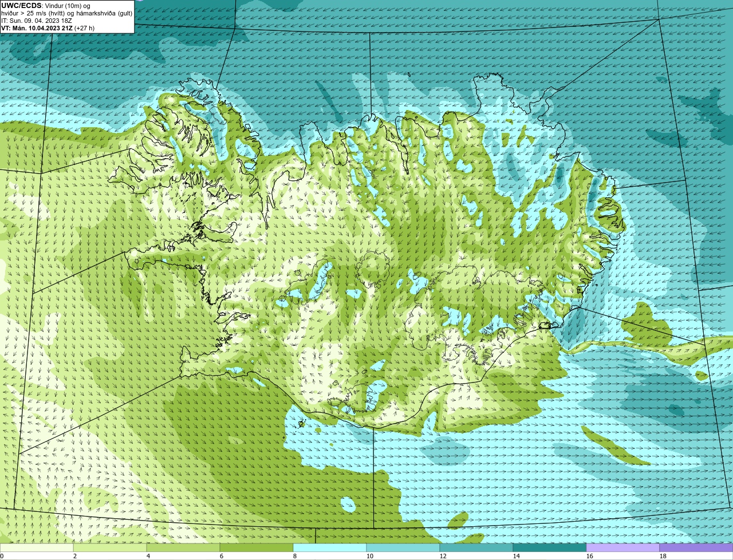This screenshot has width=733, height=560.
Task: Click the 12–14 m/s teal legend swatch
Action: (476, 547)
